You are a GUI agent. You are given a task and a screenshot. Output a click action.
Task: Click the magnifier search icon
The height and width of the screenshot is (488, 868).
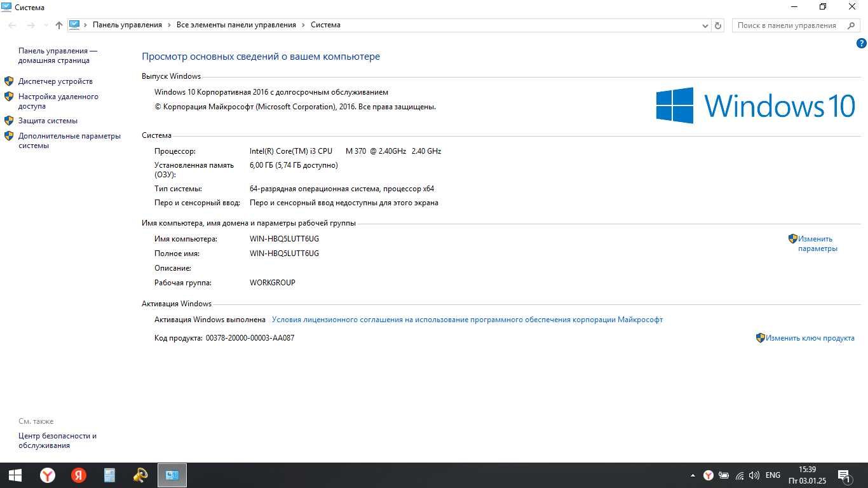point(851,25)
